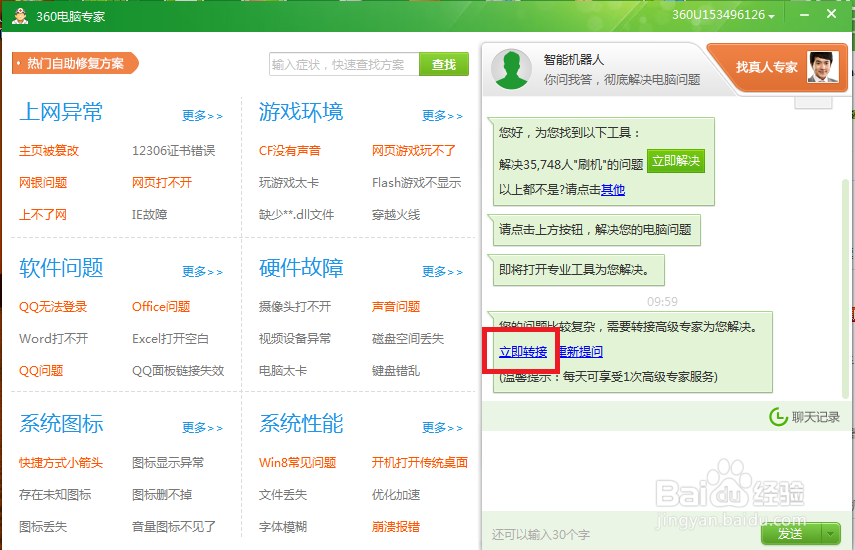Choose the CF没有声音 fix
855x550 pixels.
pos(290,150)
